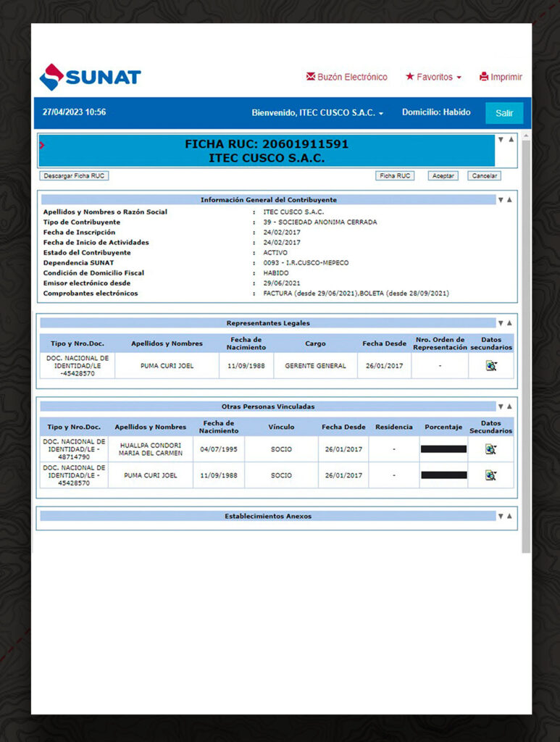
Task: View secondary data for Gerente General row
Action: [491, 366]
